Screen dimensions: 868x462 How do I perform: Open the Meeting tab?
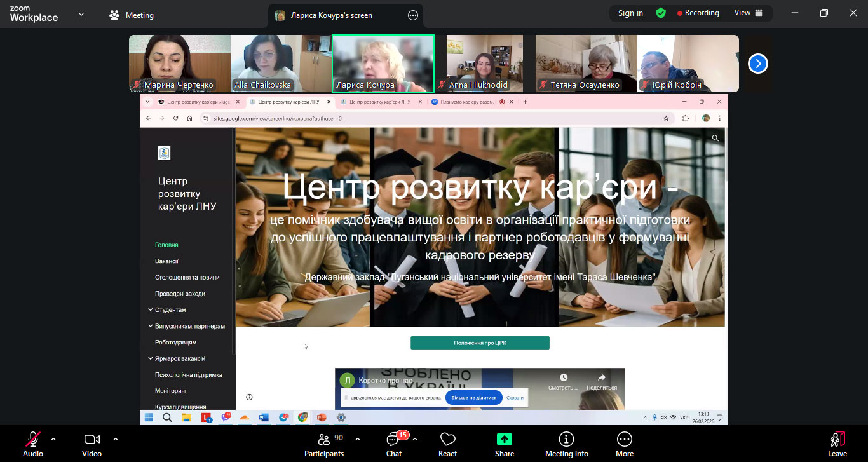point(132,15)
